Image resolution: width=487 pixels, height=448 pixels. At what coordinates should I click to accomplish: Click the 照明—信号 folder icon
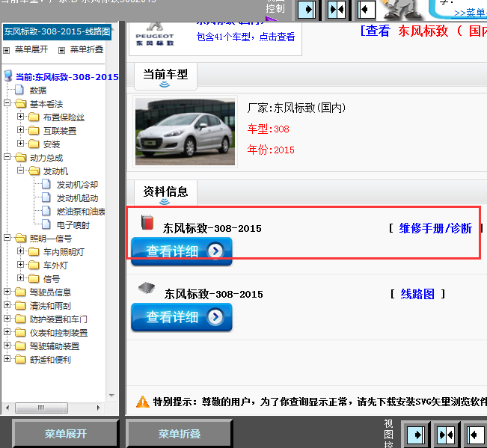point(21,238)
